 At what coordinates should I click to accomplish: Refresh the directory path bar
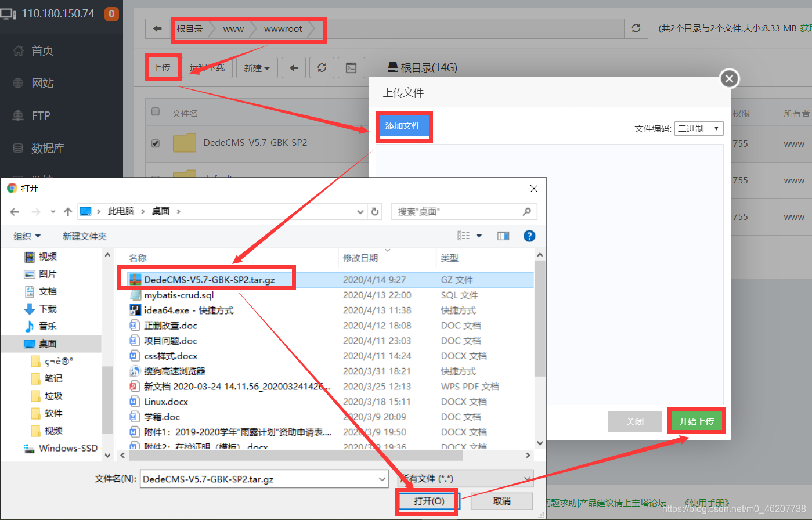(636, 28)
